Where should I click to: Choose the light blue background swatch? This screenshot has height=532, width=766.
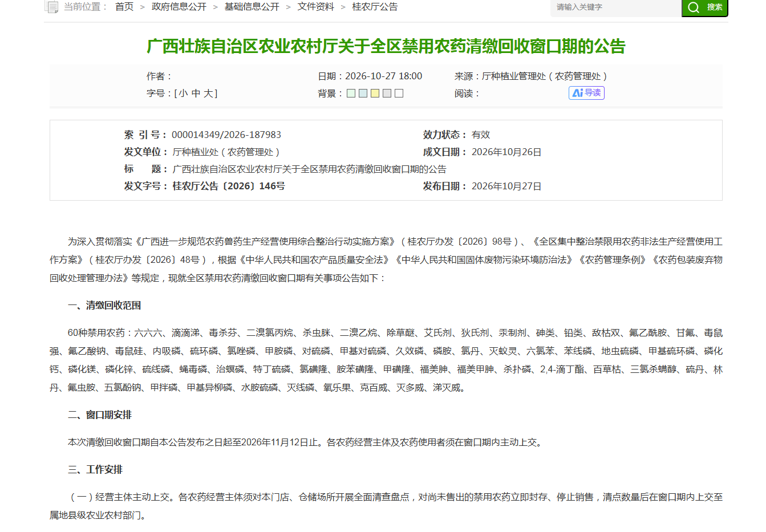[363, 94]
